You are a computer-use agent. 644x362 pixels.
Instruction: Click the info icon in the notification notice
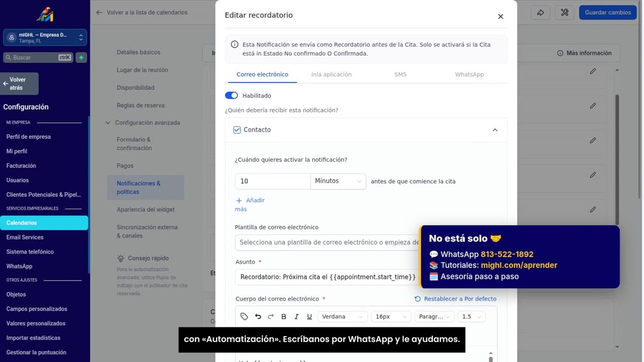point(235,45)
